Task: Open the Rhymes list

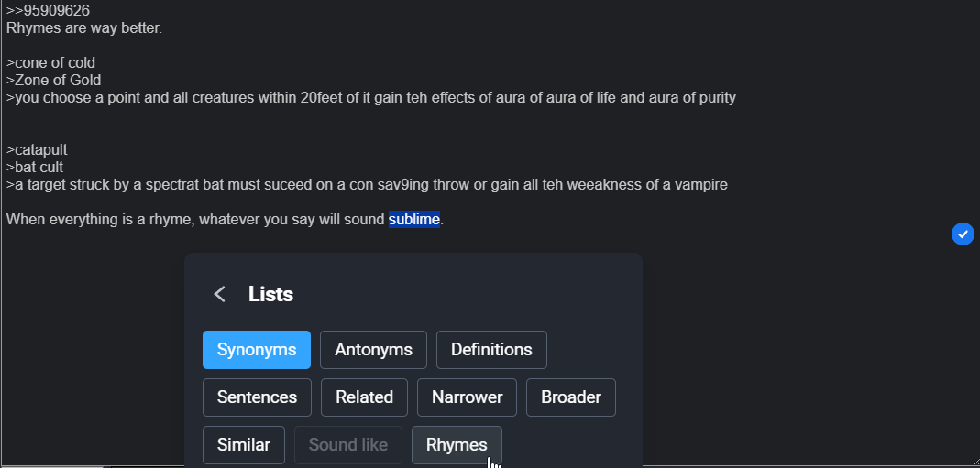Action: point(457,445)
